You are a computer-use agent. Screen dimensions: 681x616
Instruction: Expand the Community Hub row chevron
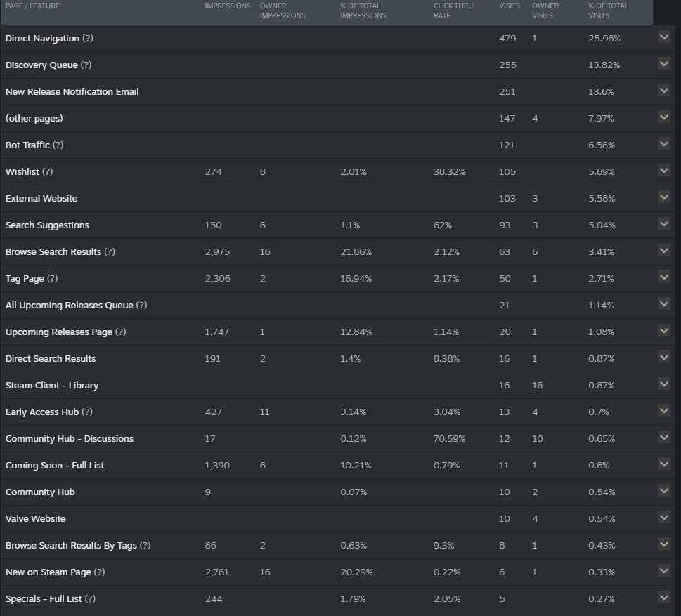(663, 491)
